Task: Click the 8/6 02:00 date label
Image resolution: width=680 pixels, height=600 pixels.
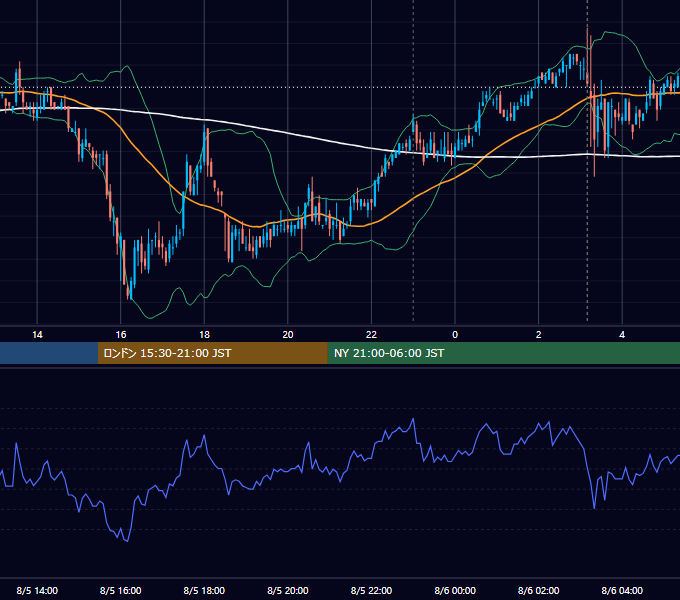Action: tap(538, 590)
